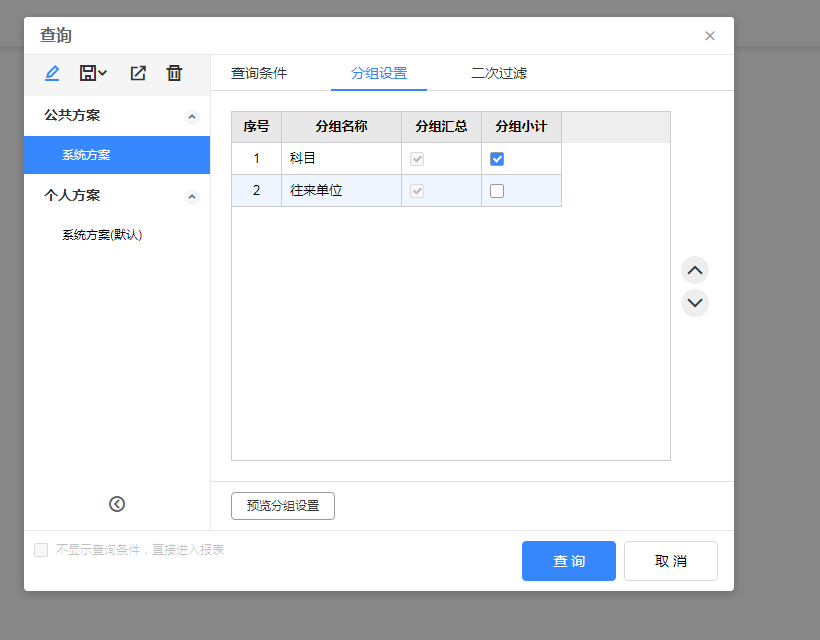Select the 科目 group name cell
The height and width of the screenshot is (640, 820).
tap(341, 158)
